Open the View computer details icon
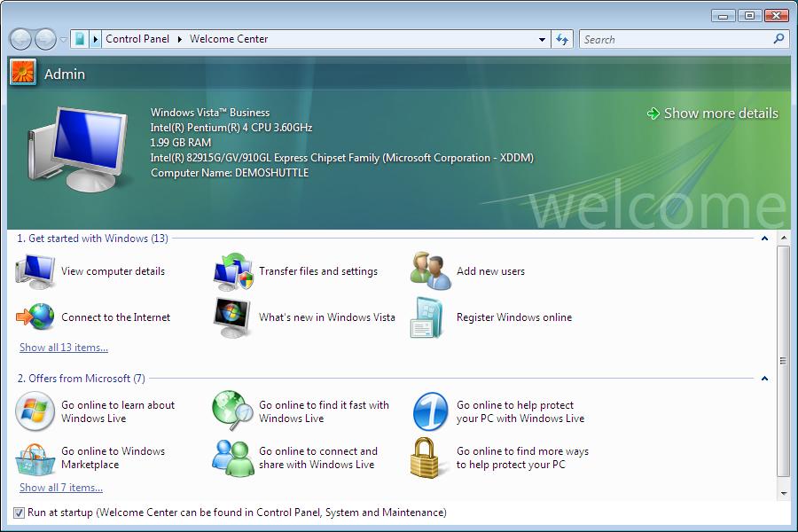 [35, 271]
